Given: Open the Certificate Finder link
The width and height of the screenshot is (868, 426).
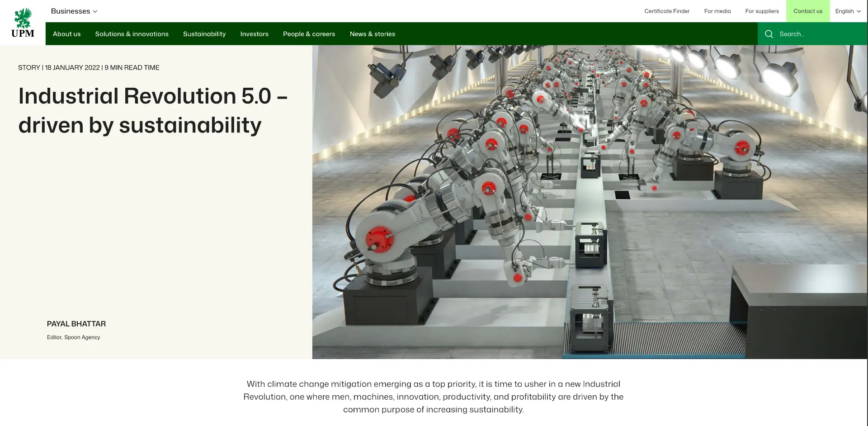Looking at the screenshot, I should [x=667, y=11].
